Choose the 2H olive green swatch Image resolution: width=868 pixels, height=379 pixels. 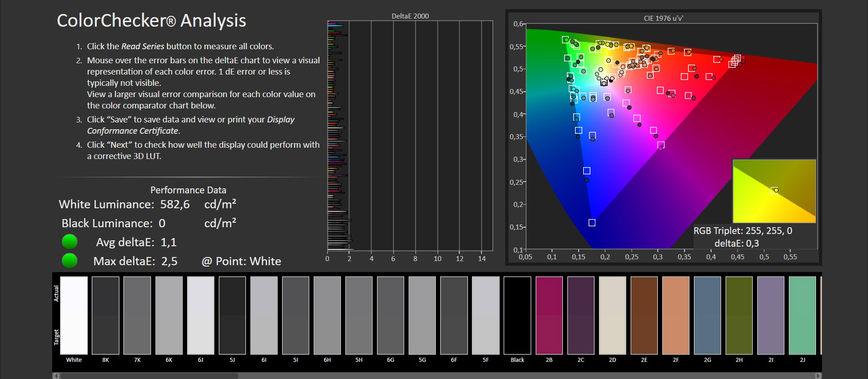click(x=739, y=315)
